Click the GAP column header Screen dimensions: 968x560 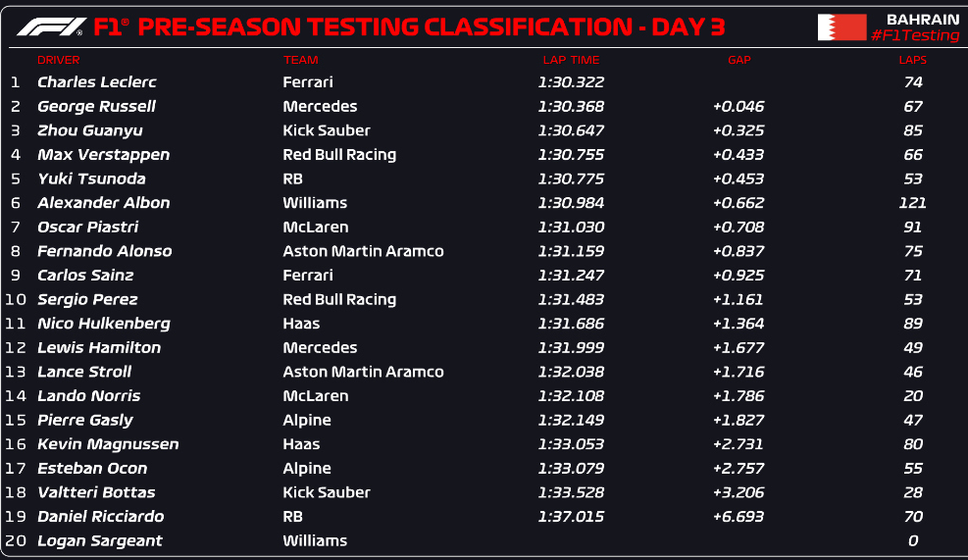(x=739, y=60)
